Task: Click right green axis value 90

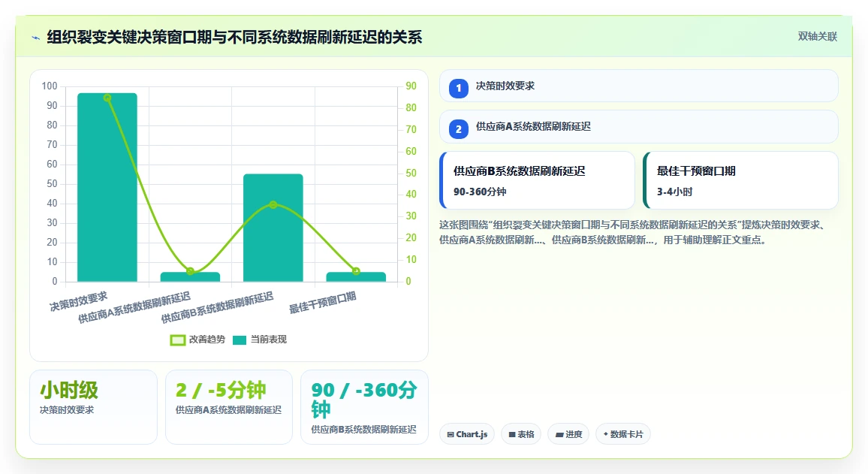Action: (411, 86)
